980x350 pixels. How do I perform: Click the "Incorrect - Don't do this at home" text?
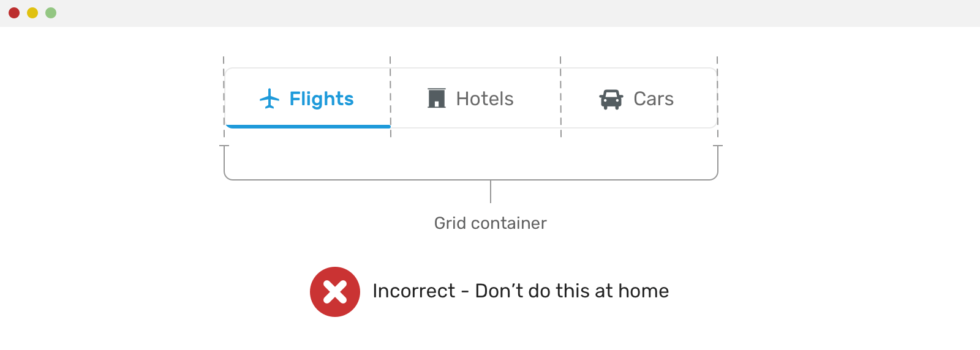click(x=521, y=291)
